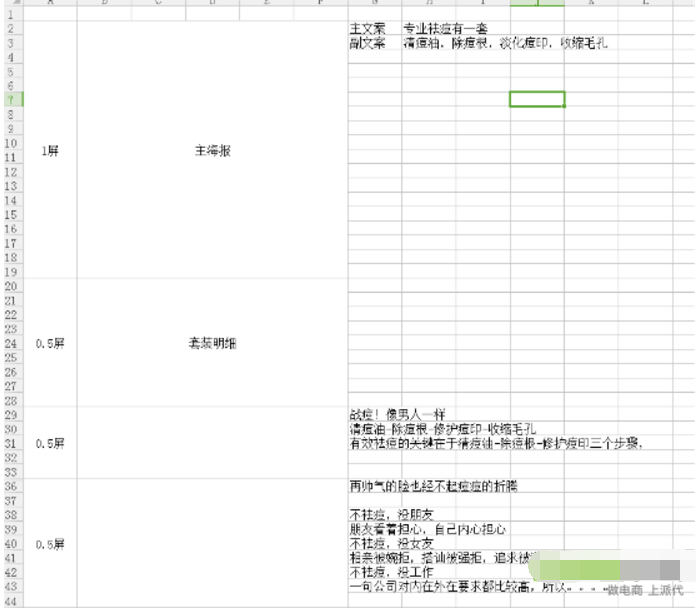Click the highlighted row 7 header
The height and width of the screenshot is (615, 696).
pos(10,100)
